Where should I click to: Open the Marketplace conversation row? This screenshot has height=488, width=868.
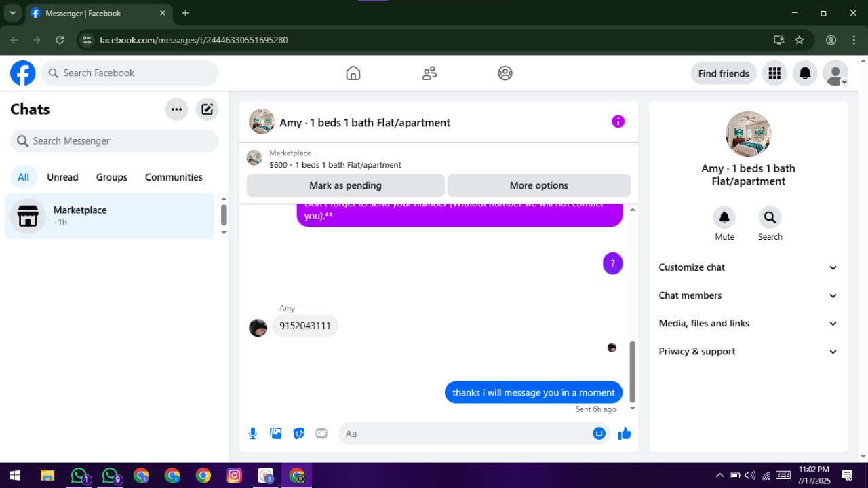pos(110,216)
